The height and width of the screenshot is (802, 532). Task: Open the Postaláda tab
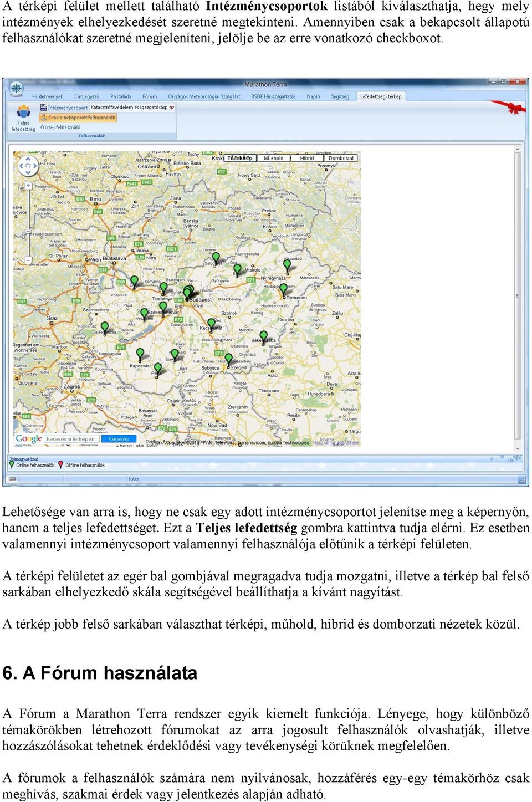tap(121, 96)
